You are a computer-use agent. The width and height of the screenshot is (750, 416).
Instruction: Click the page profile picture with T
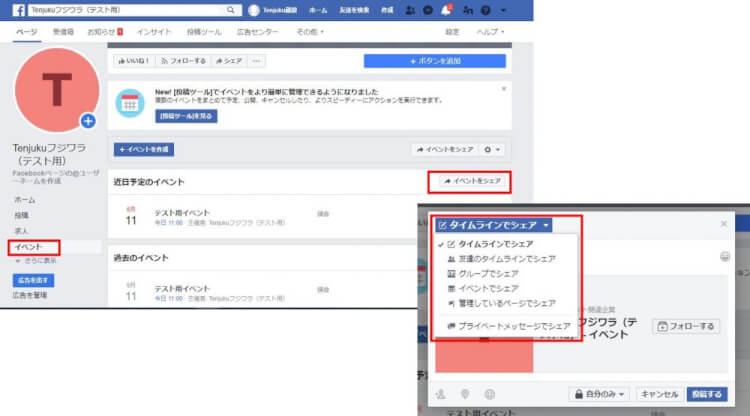tap(57, 90)
